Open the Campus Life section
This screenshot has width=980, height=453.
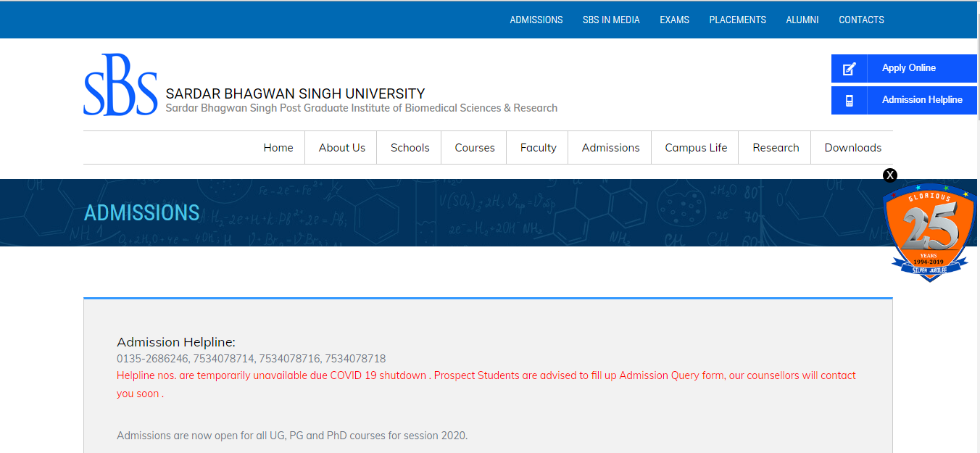click(695, 147)
